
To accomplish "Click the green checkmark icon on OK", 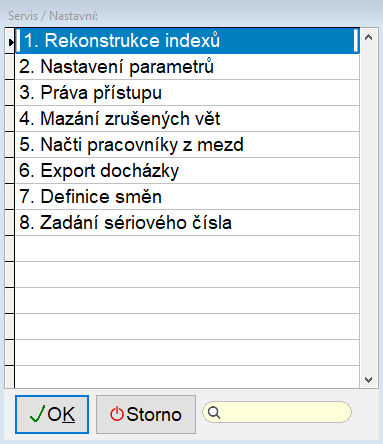I will click(37, 414).
